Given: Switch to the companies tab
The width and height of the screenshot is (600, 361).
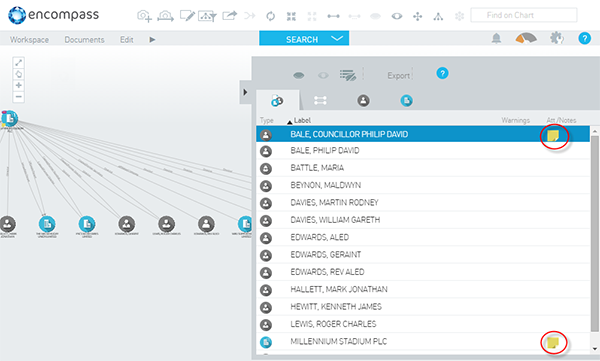Looking at the screenshot, I should click(x=406, y=101).
